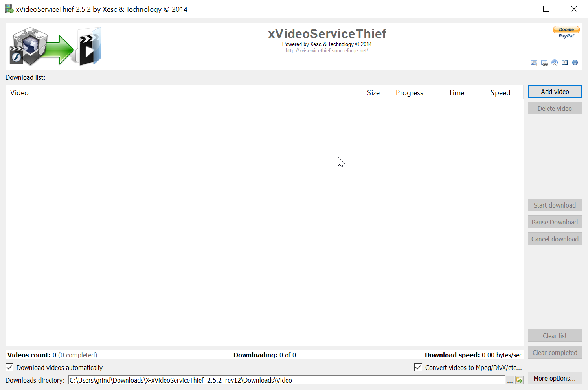Maximize the xVideoServiceThief window

coord(546,9)
